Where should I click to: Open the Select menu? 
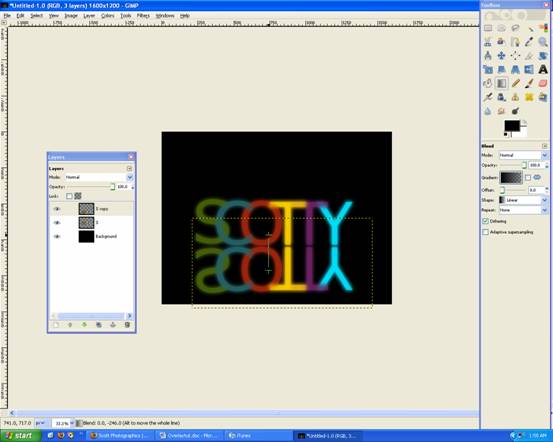click(36, 16)
